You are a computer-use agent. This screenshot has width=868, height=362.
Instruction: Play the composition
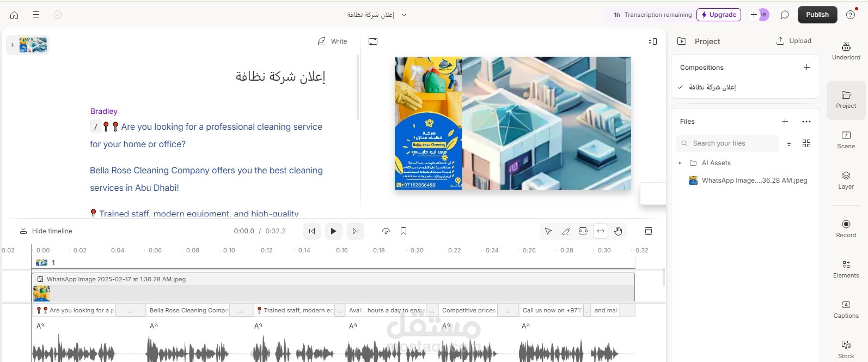pyautogui.click(x=334, y=231)
